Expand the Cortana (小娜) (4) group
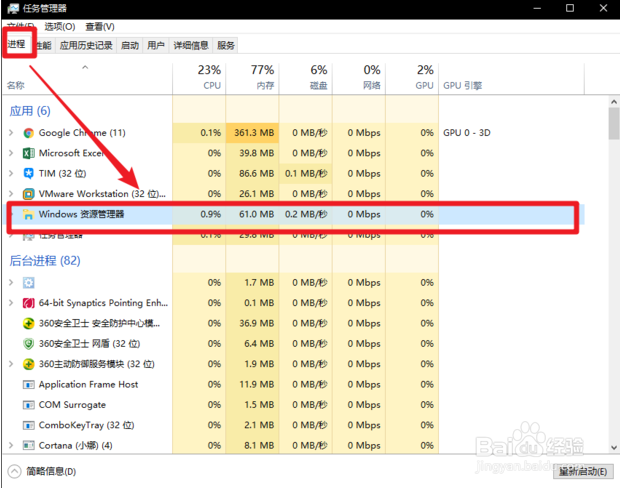 coord(11,445)
